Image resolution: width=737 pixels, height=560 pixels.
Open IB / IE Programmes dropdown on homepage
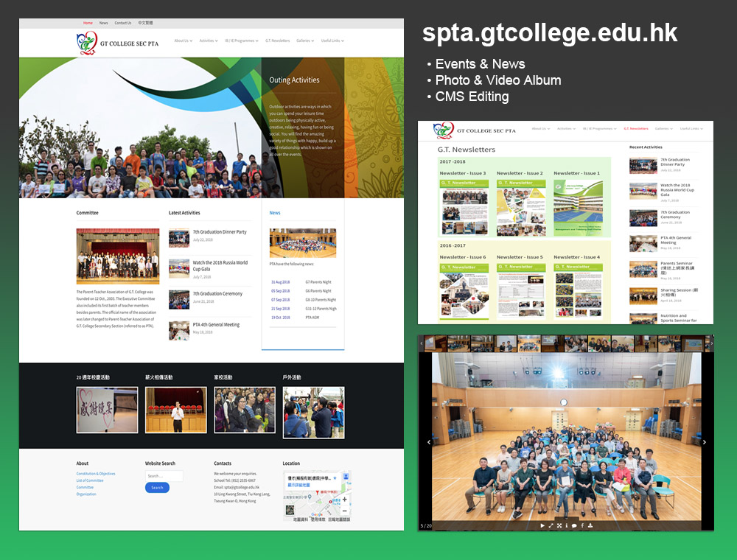click(242, 41)
